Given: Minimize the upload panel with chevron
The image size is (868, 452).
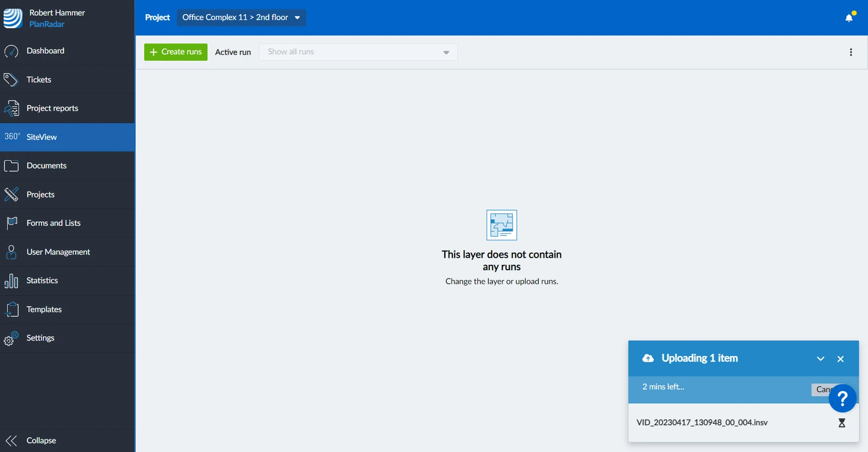Looking at the screenshot, I should (x=821, y=359).
